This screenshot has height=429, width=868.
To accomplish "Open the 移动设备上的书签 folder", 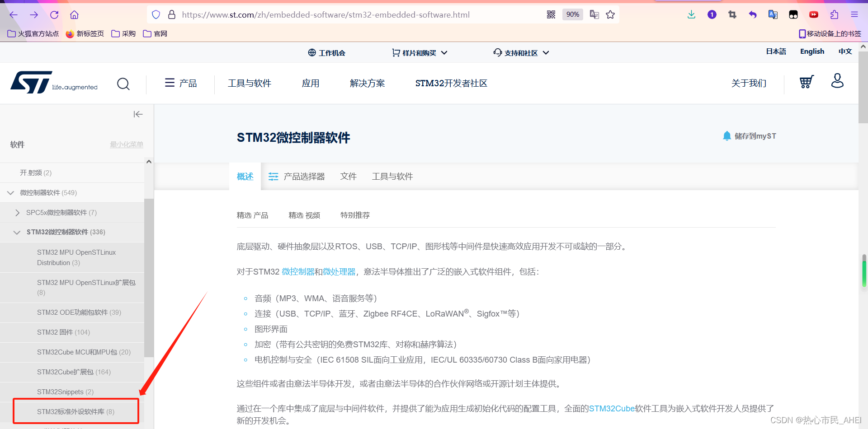I will coord(830,34).
